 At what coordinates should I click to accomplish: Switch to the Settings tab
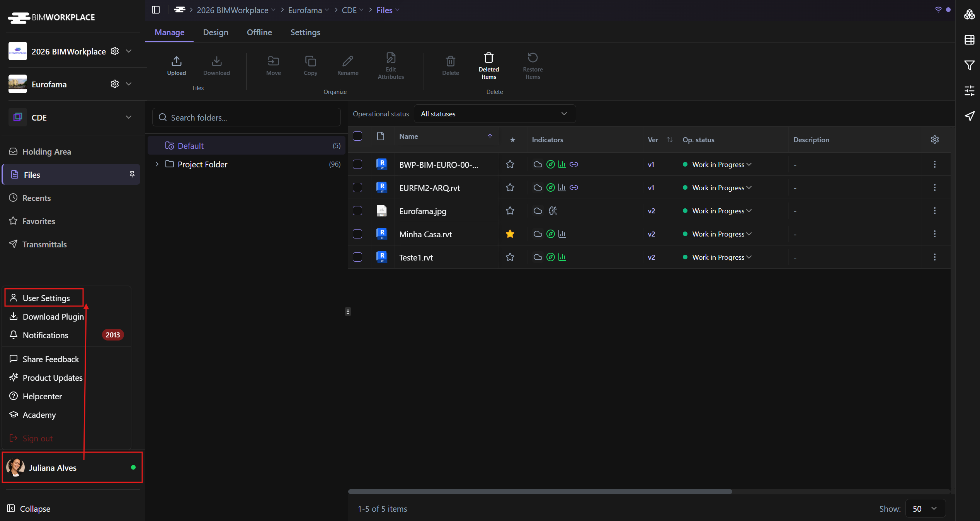tap(305, 32)
